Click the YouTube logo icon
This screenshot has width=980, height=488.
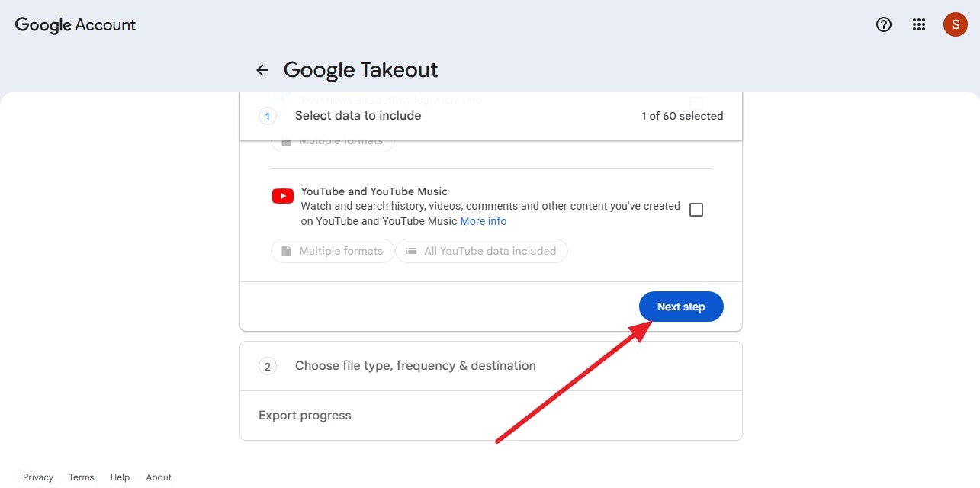coord(283,197)
